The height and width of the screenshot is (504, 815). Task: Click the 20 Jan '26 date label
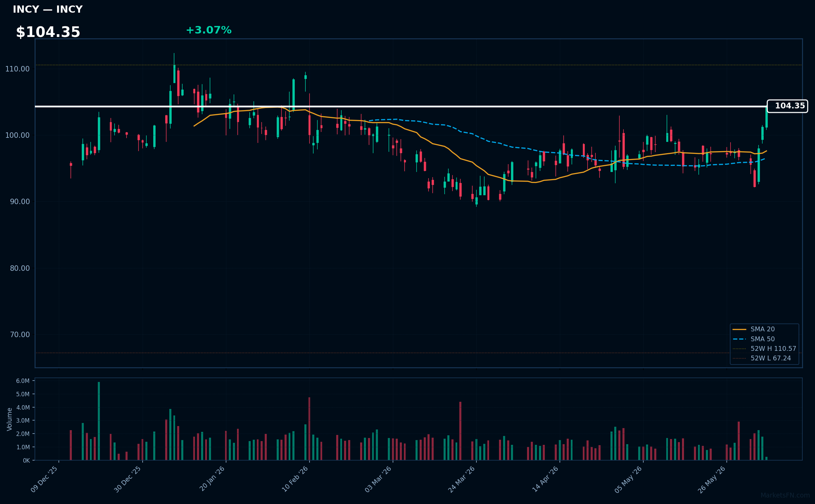click(x=212, y=479)
